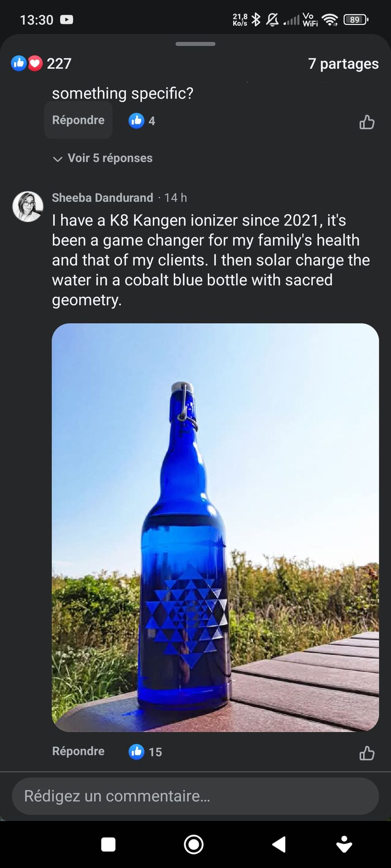The image size is (391, 868).
Task: Like Sheeba Dandurand's comment with thumbs-up outline
Action: (x=367, y=753)
